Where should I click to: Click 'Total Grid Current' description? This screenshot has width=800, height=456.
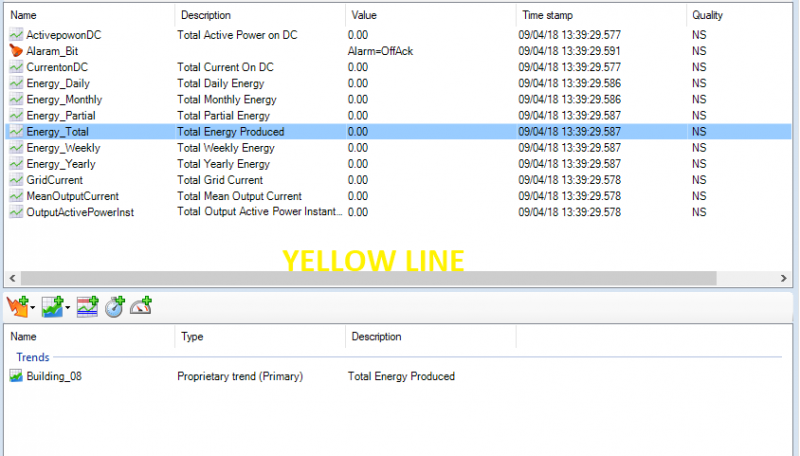pos(220,180)
